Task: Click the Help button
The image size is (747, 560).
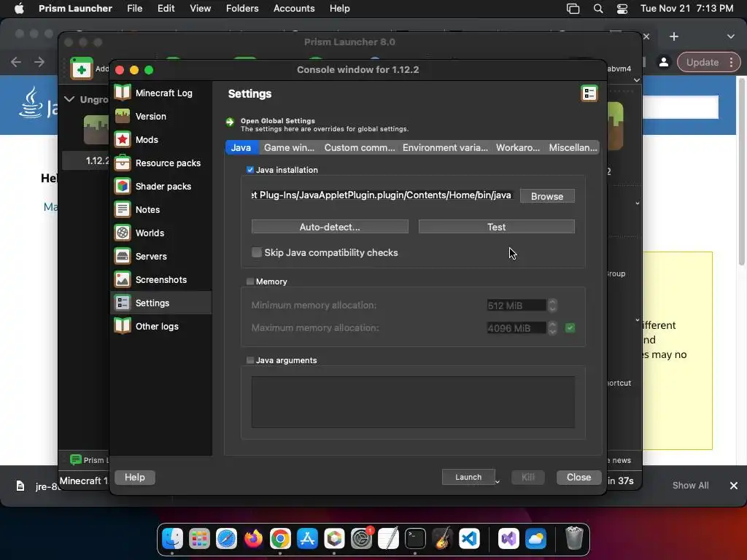Action: point(135,477)
